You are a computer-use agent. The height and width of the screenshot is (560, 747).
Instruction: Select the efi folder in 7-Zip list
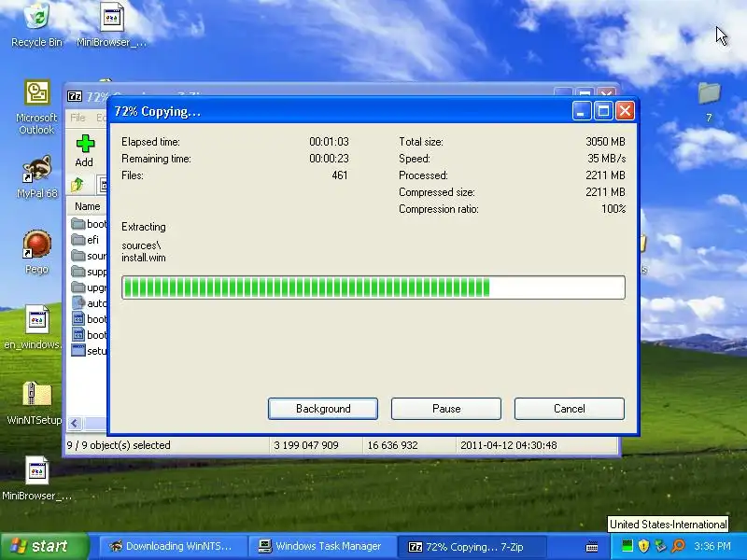(x=85, y=240)
